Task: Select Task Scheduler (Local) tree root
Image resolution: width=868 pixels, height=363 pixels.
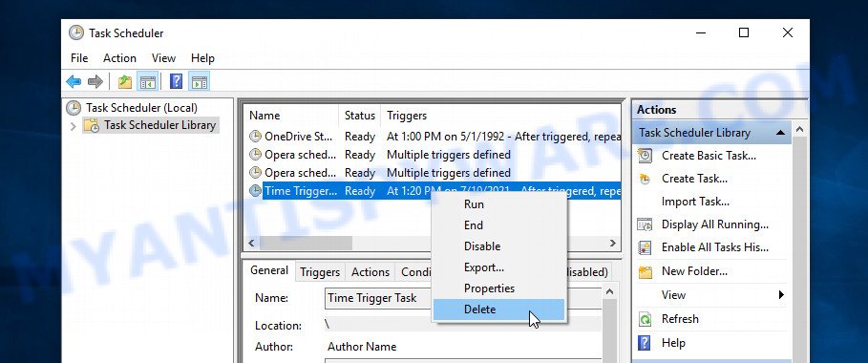Action: coord(141,108)
